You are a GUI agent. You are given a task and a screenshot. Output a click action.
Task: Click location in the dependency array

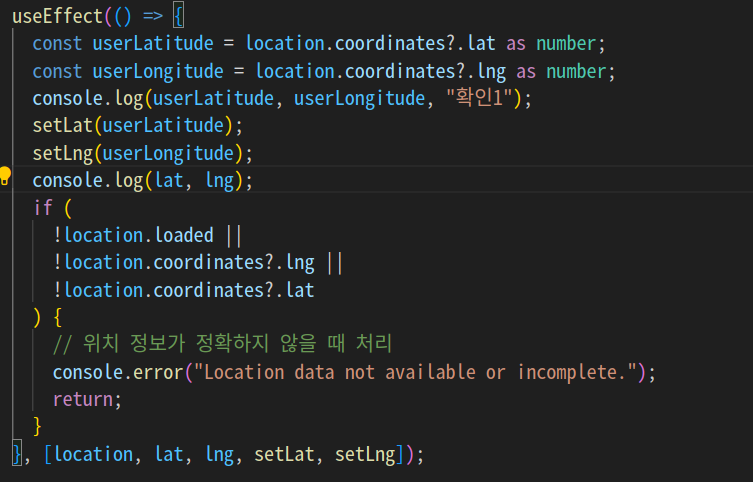click(x=93, y=454)
